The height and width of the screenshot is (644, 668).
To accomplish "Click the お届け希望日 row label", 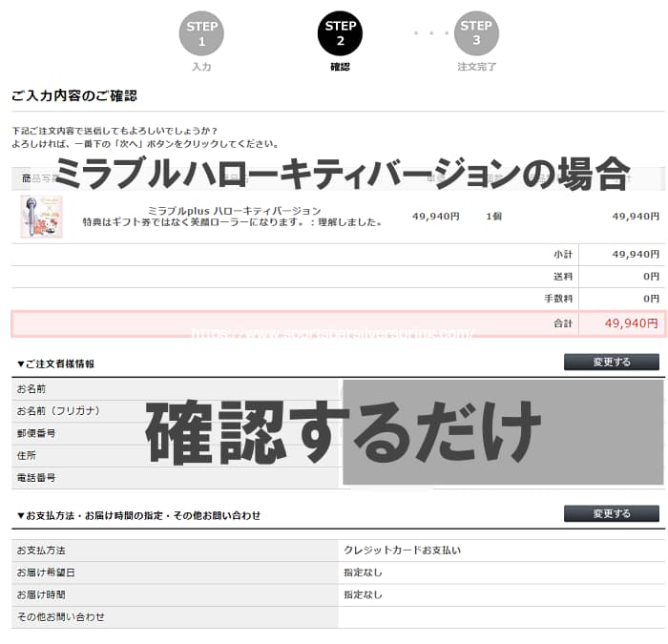I will pos(46,572).
